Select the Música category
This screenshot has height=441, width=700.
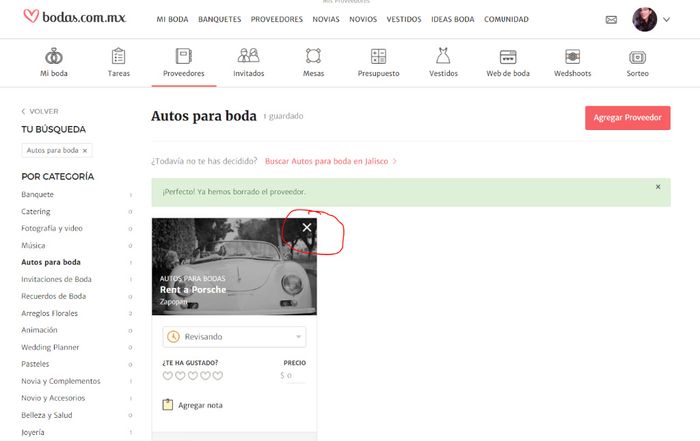click(x=33, y=245)
